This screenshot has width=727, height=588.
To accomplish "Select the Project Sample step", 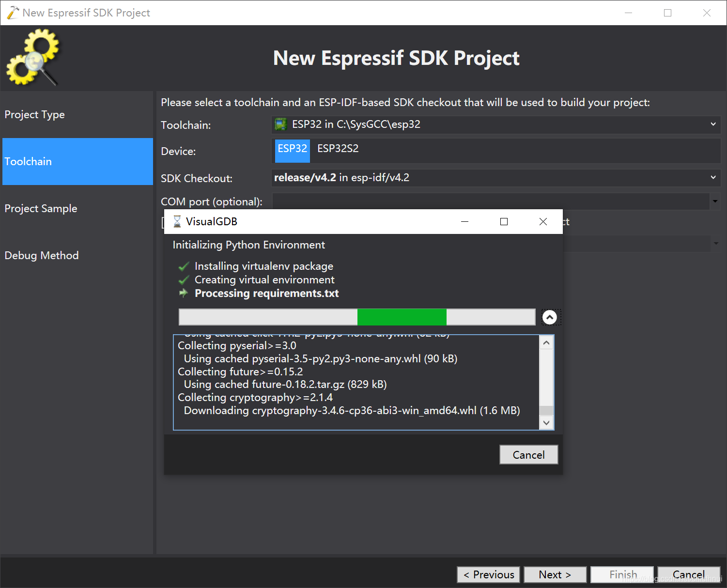I will coord(41,208).
